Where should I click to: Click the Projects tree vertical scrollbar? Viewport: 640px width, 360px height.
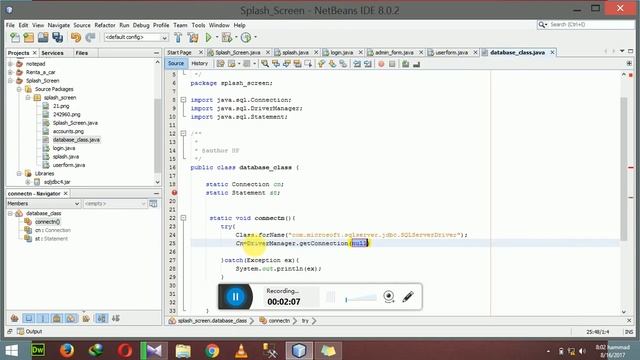tap(158, 136)
